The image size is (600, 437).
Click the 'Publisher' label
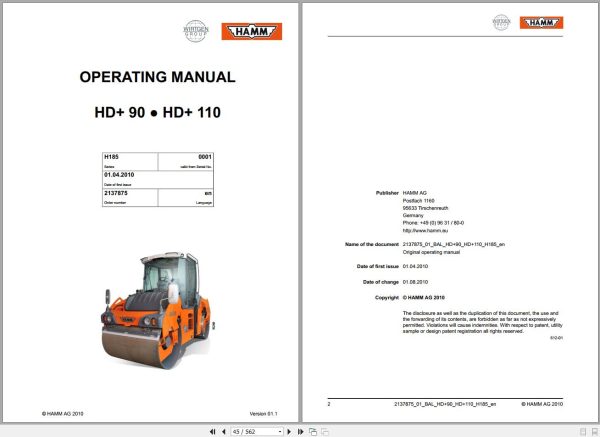point(387,193)
